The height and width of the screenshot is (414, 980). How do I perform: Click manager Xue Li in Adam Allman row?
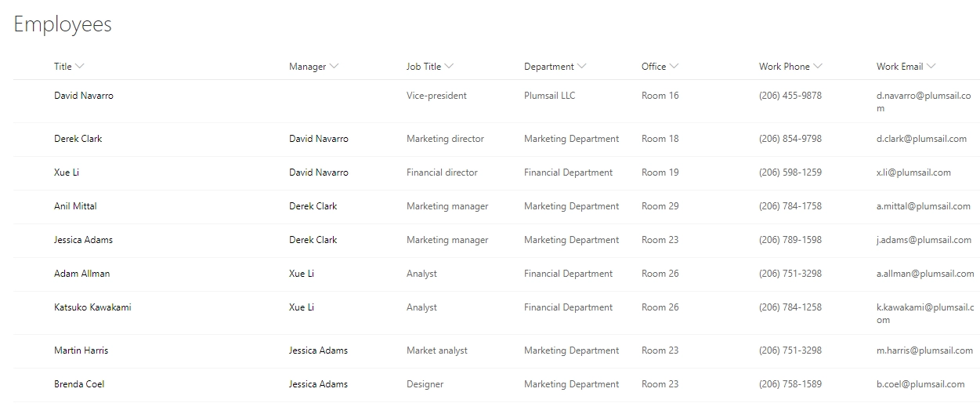point(302,274)
